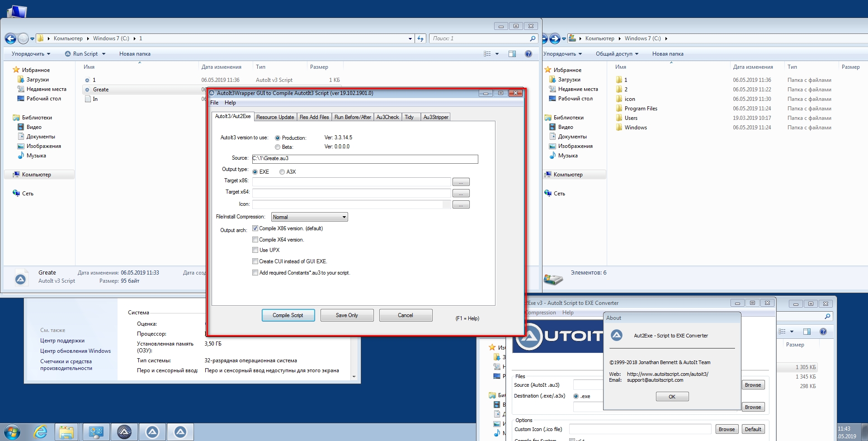Click the Source path input field

point(365,159)
